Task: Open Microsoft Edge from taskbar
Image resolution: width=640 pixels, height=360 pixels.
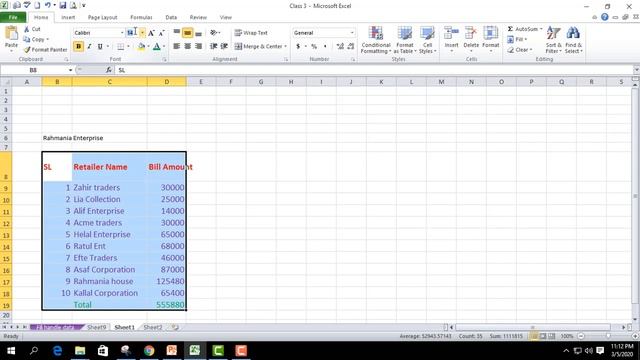Action: coord(57,351)
